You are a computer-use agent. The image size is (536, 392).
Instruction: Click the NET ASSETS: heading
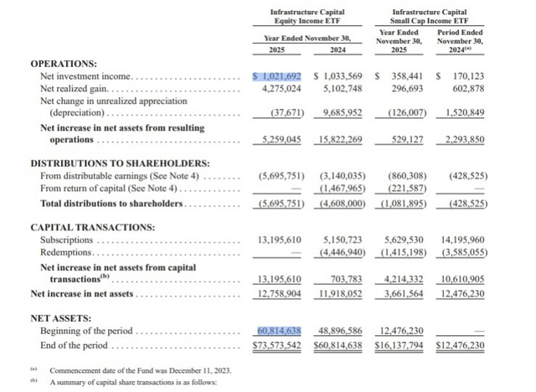61,318
